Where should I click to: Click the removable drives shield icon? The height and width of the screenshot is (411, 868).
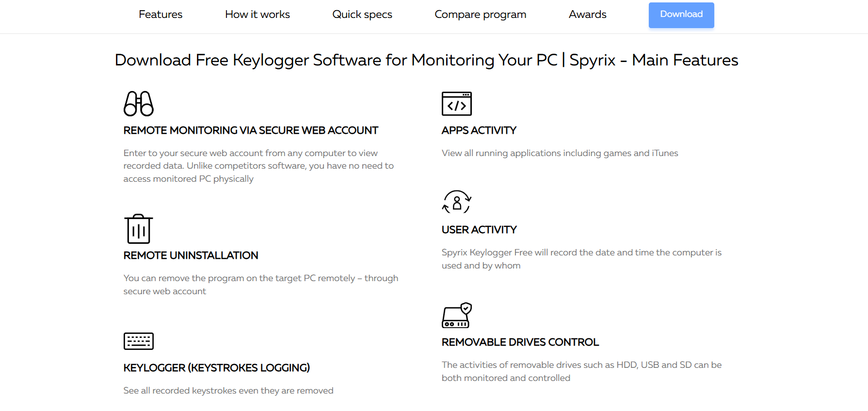(x=457, y=316)
